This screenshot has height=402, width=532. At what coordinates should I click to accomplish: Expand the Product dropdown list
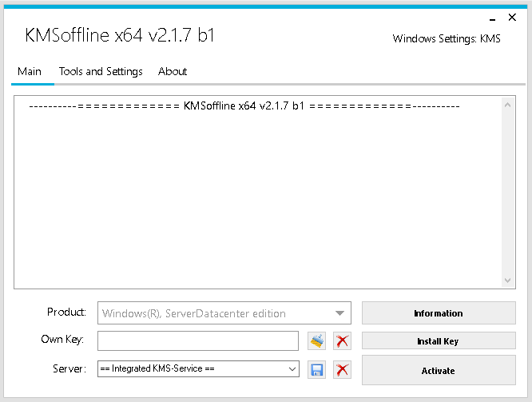point(341,313)
